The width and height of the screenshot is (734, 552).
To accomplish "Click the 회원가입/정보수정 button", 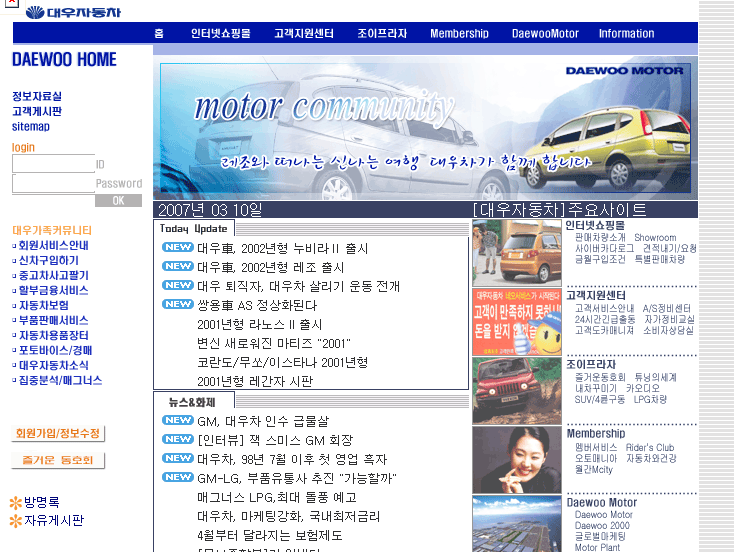I will [58, 434].
